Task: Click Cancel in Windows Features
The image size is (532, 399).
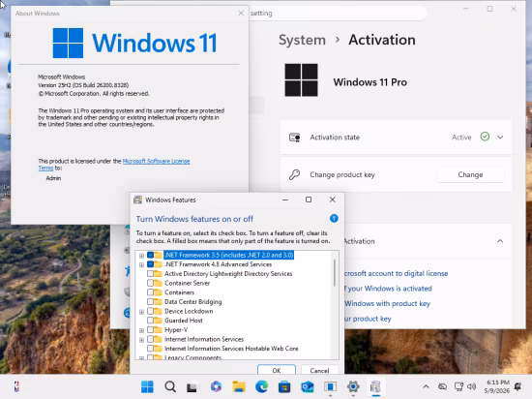Action: [319, 370]
